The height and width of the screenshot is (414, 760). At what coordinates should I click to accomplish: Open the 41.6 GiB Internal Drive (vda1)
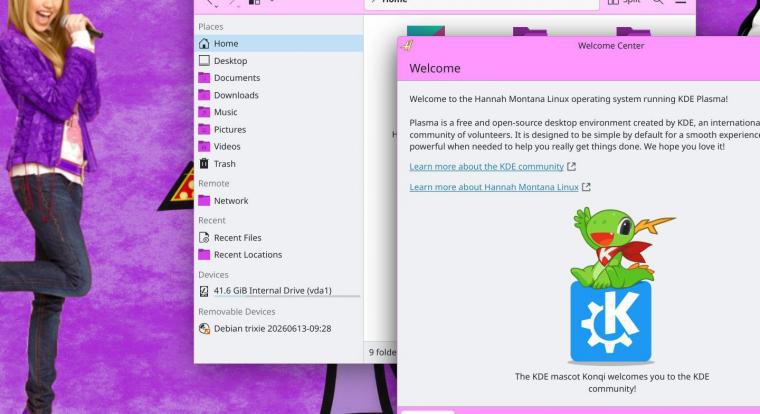pos(279,291)
